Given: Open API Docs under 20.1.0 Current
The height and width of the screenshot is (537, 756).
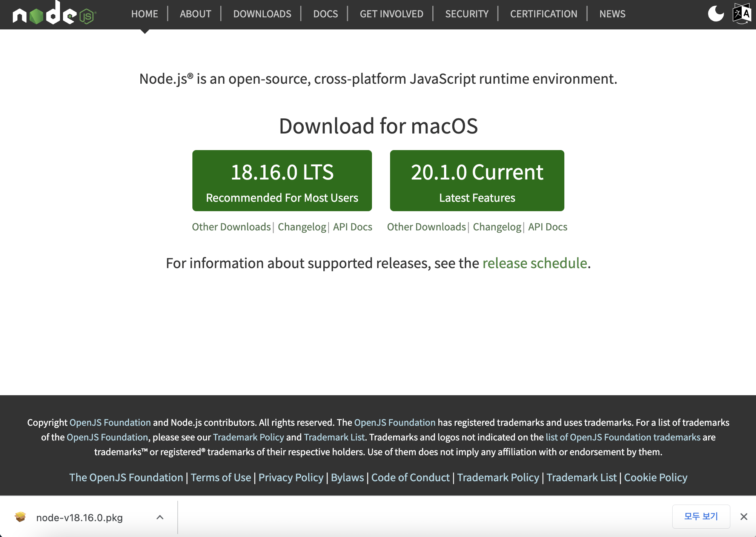Looking at the screenshot, I should click(547, 227).
